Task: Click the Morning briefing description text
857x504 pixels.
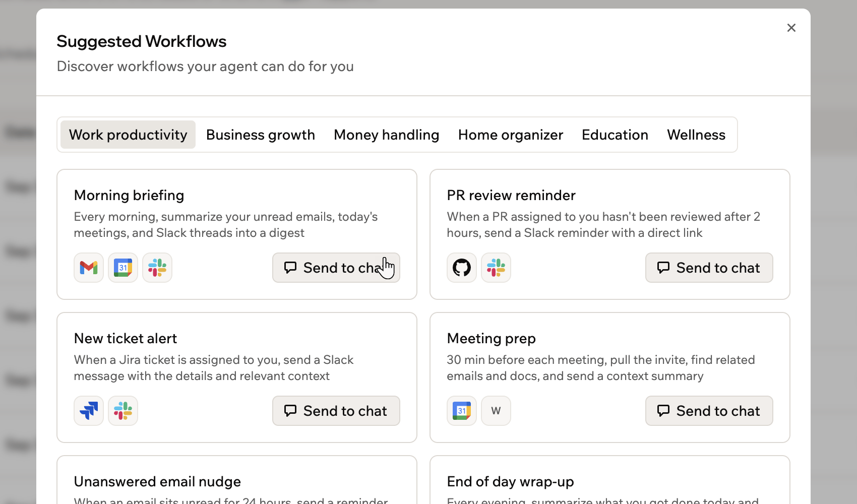Action: [x=226, y=225]
